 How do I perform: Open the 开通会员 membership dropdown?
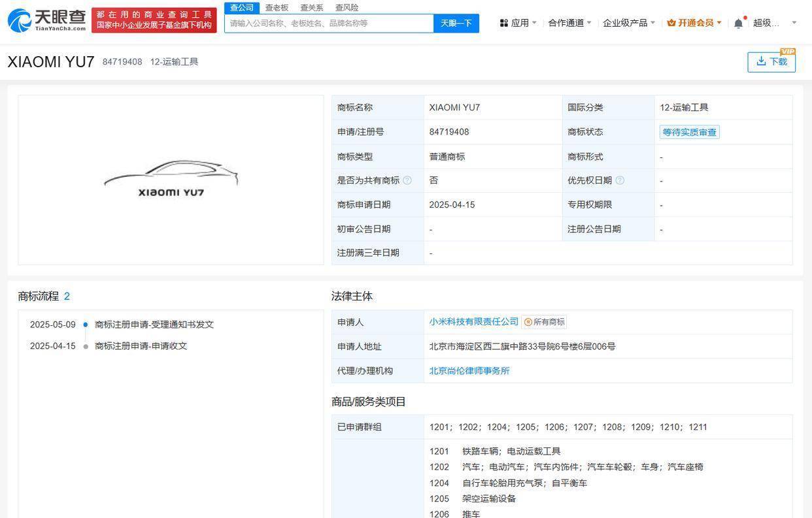694,23
